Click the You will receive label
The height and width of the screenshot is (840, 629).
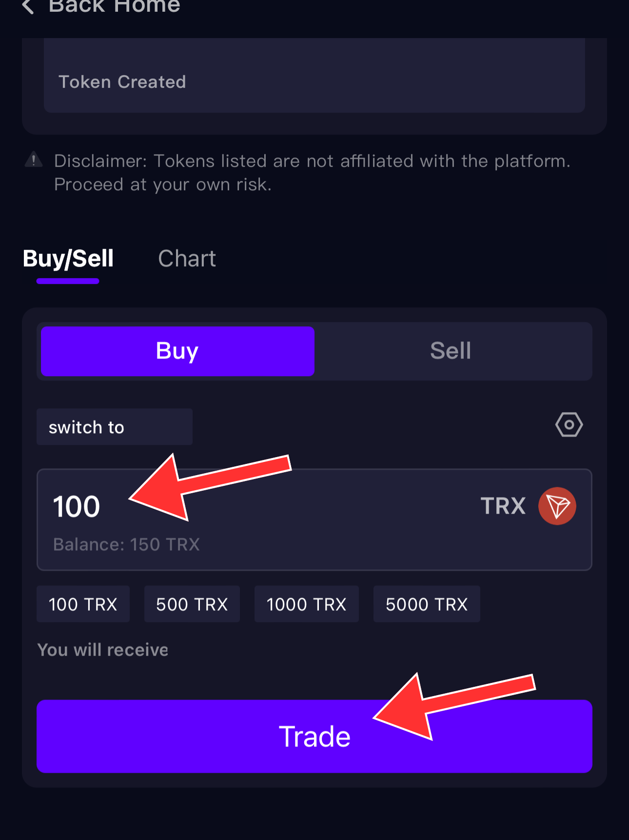(103, 650)
